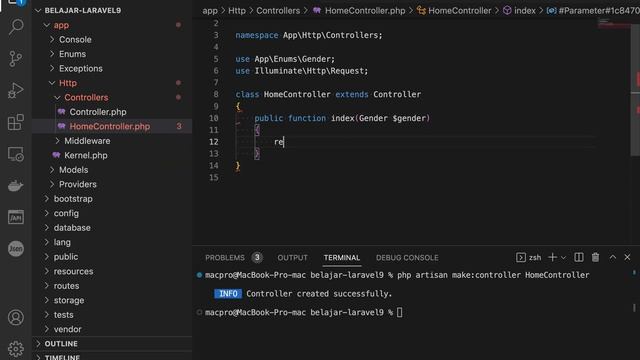640x360 pixels.
Task: Click the minimap at editor top right
Action: click(x=614, y=24)
